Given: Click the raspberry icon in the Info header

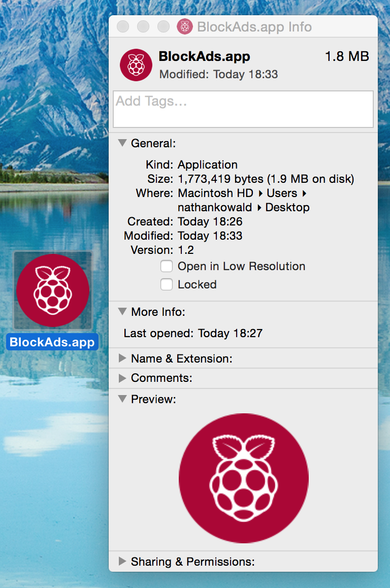Looking at the screenshot, I should (x=136, y=65).
